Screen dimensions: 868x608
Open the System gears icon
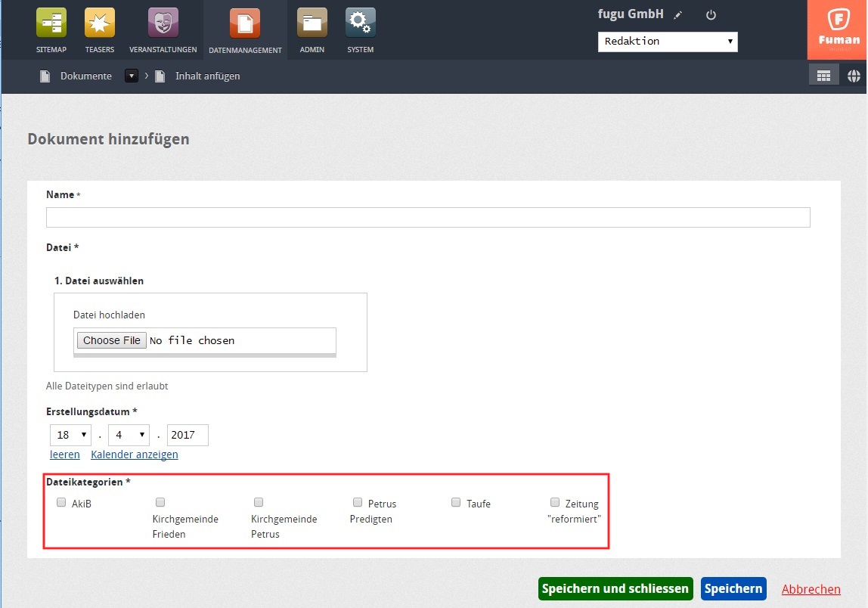pos(361,24)
